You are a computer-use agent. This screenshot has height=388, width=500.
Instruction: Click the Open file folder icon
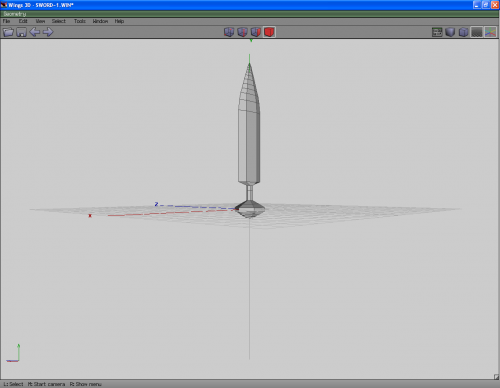tap(8, 32)
